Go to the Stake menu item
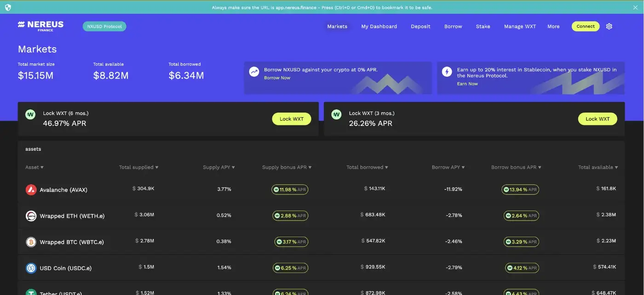 [x=483, y=26]
